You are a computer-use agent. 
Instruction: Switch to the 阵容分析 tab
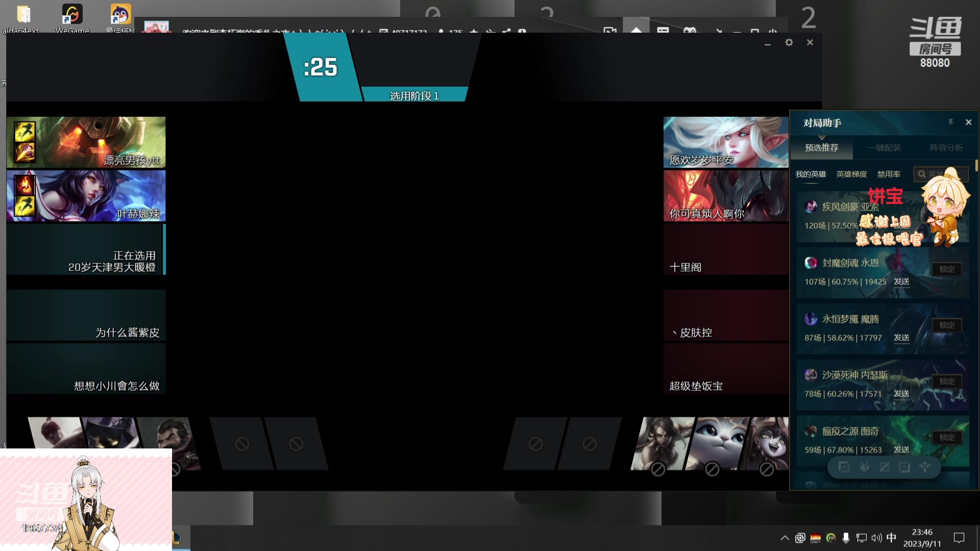coord(946,148)
